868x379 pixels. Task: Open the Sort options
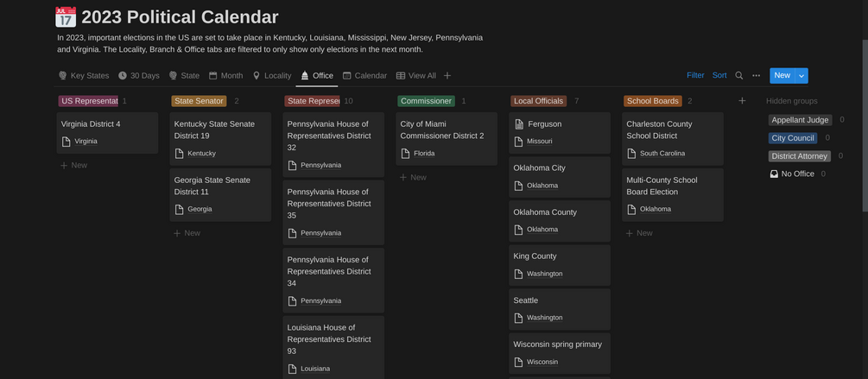pyautogui.click(x=719, y=76)
